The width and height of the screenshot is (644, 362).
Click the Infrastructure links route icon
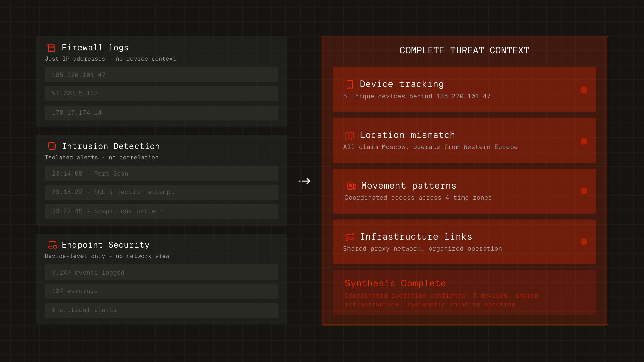point(350,237)
